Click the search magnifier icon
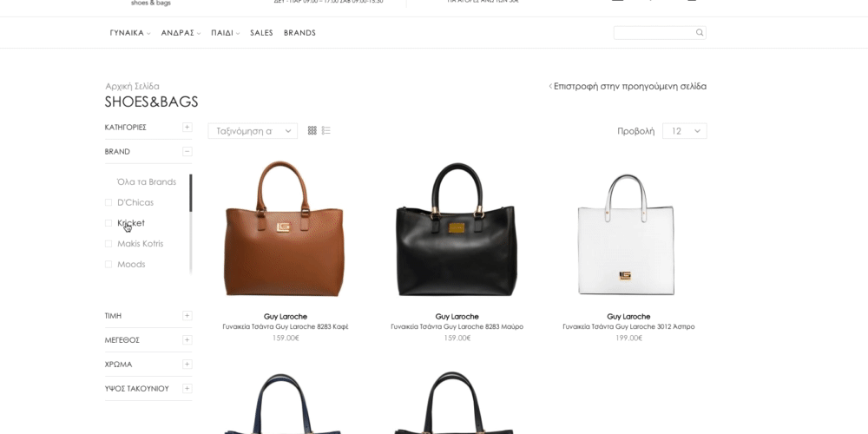The width and height of the screenshot is (868, 434). point(700,33)
